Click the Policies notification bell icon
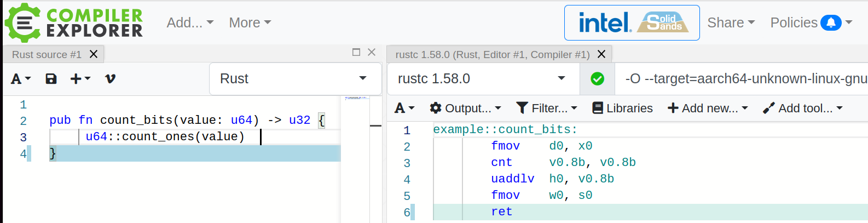 pos(831,22)
